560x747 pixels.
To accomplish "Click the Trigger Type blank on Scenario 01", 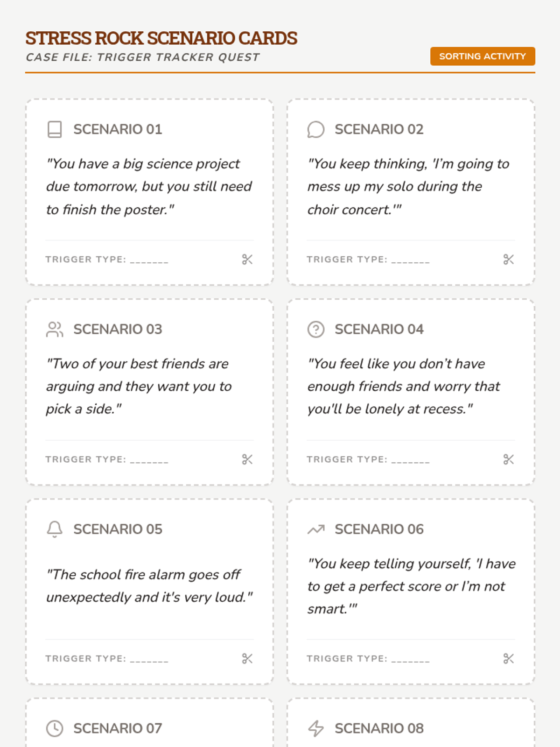I will point(149,260).
